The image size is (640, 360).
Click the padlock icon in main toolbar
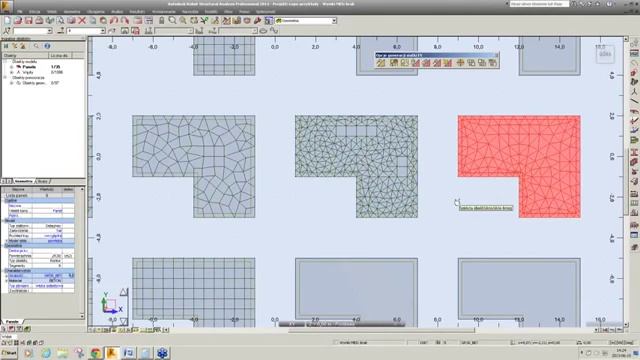[x=162, y=20]
